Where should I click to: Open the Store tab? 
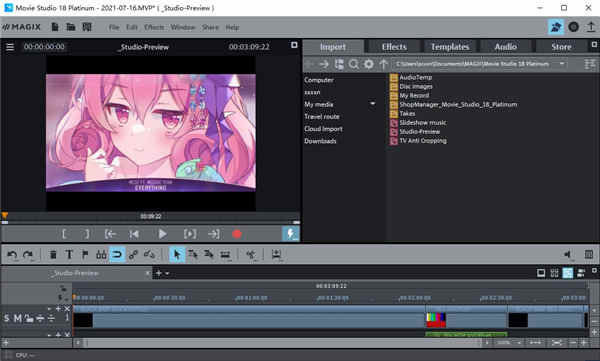click(x=561, y=47)
